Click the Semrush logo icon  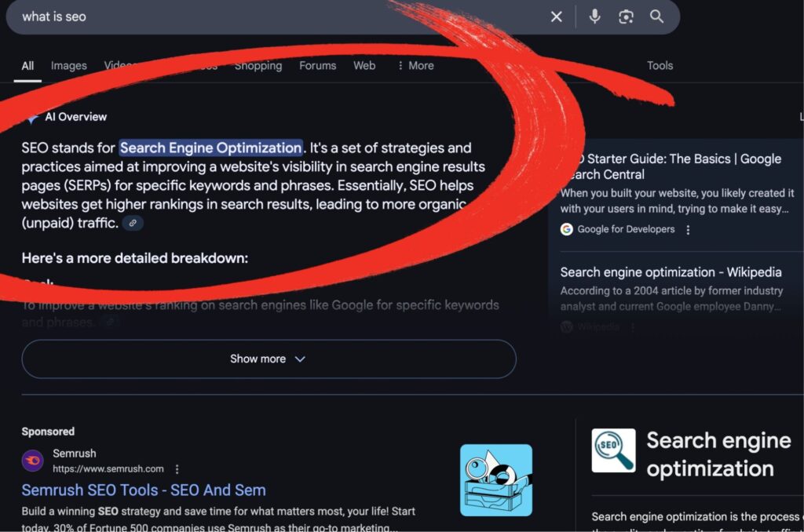click(x=33, y=461)
